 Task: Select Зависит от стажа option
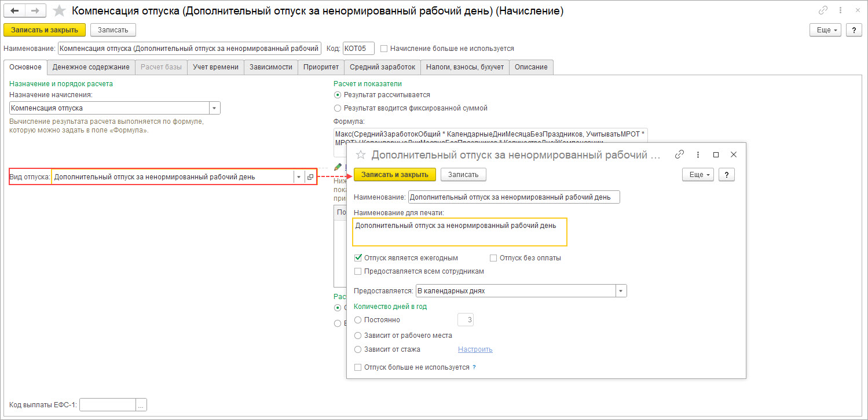(358, 349)
